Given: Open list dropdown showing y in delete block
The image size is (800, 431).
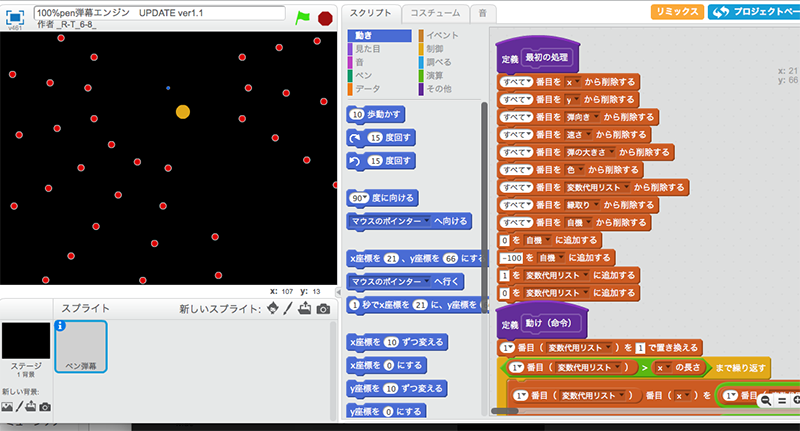Looking at the screenshot, I should click(x=572, y=99).
